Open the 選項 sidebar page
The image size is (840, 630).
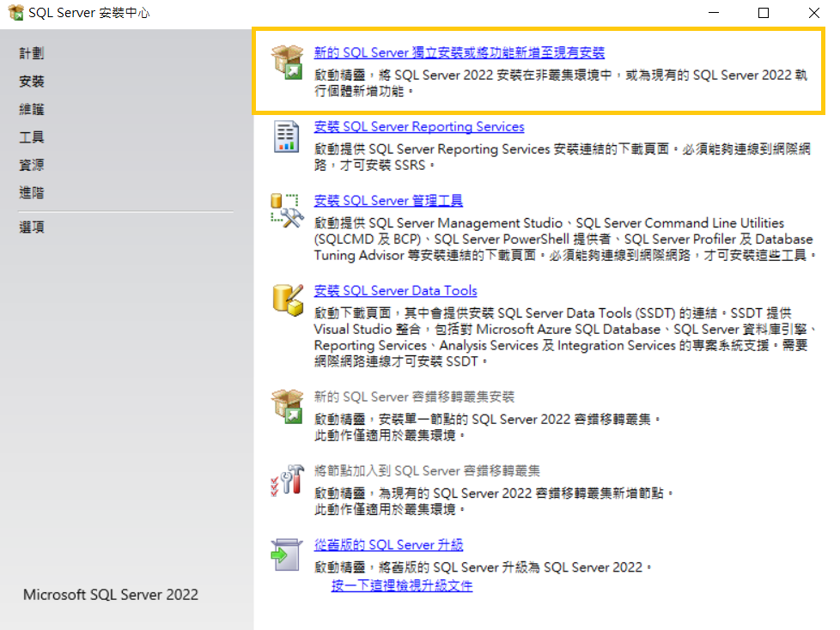tap(32, 227)
